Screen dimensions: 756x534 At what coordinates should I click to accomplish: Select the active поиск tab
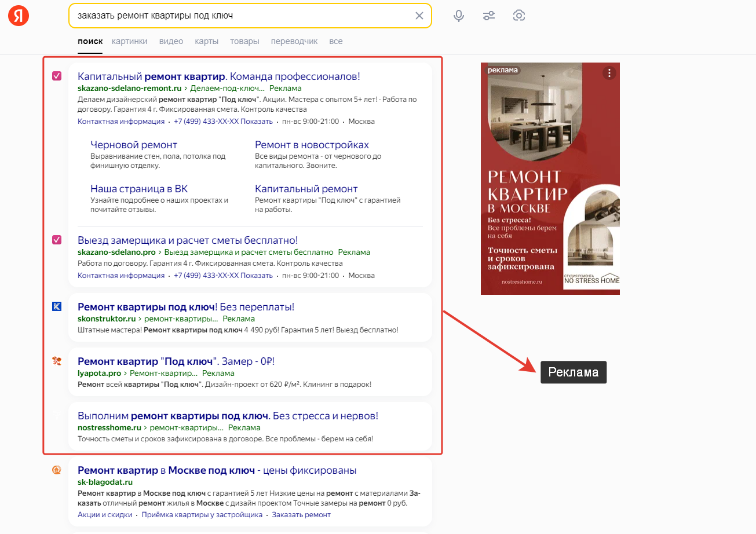[x=90, y=41]
